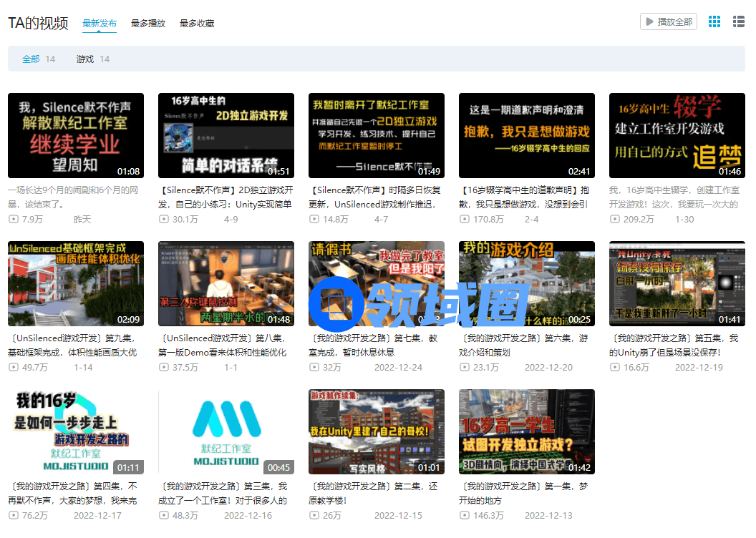Viewport: 756px width, 538px height.
Task: Click title link 第一集，梦开始的地方
Action: point(526,493)
